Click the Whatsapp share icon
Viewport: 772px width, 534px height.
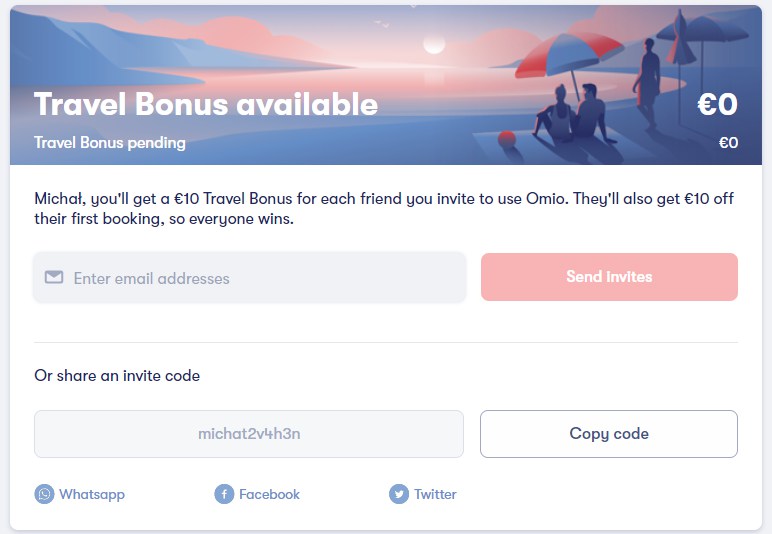(x=44, y=494)
